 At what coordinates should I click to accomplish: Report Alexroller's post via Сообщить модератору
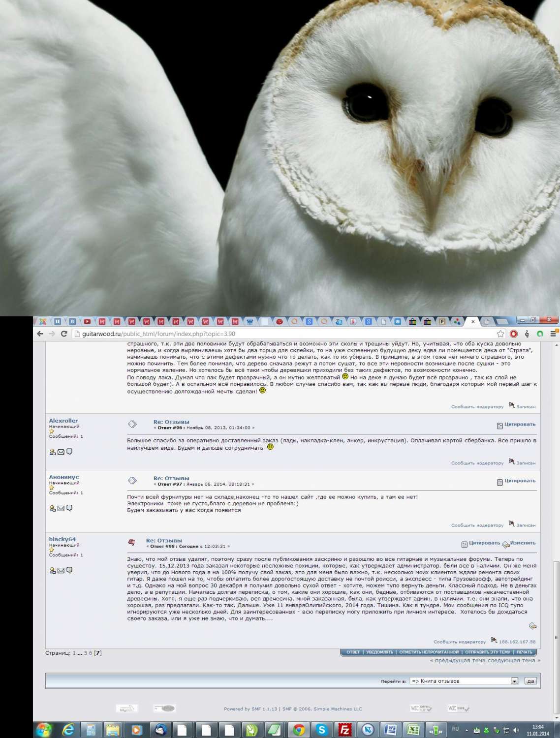(x=477, y=463)
